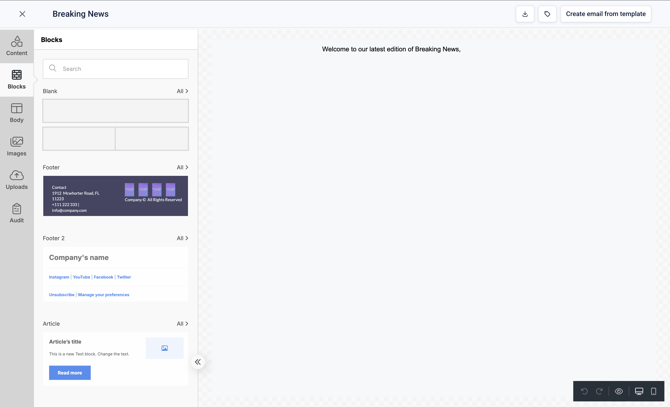Viewport: 670px width, 407px height.
Task: Click the Blocks panel heading
Action: [51, 40]
